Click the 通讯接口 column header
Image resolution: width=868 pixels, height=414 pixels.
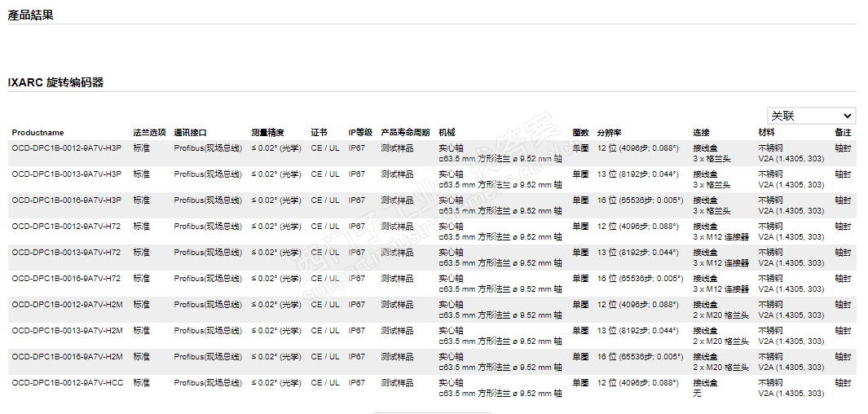coord(191,133)
